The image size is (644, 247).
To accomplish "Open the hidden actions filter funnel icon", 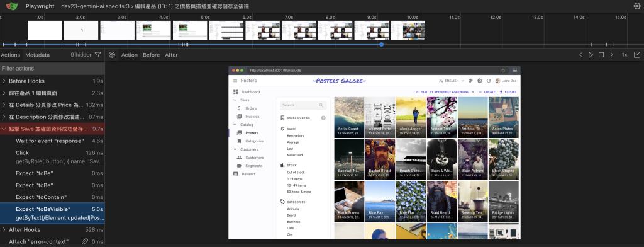I will pyautogui.click(x=97, y=55).
